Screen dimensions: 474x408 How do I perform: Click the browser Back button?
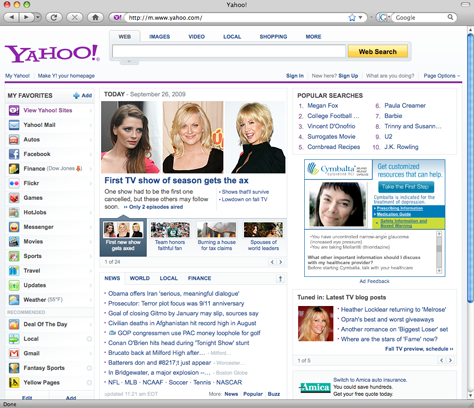[12, 17]
